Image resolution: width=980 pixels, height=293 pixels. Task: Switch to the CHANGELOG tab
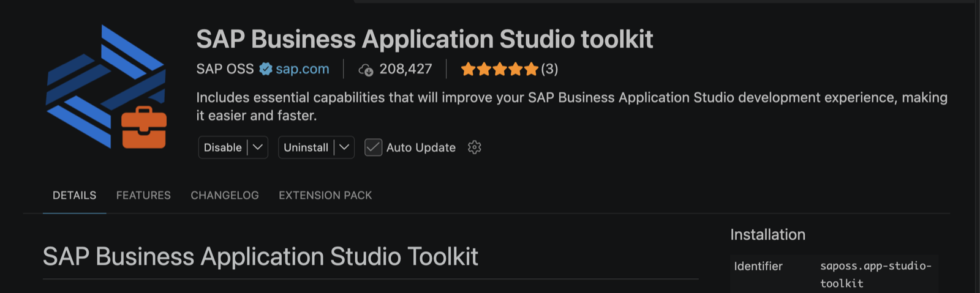tap(225, 196)
